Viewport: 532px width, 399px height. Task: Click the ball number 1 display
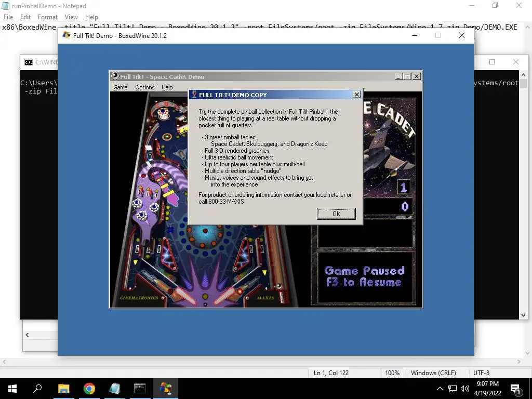coord(404,187)
